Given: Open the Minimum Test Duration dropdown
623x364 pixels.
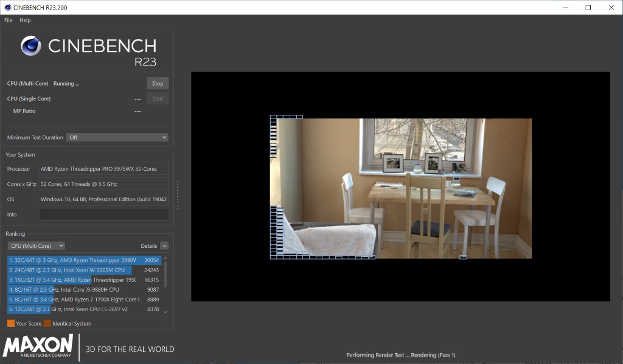Looking at the screenshot, I should pos(117,137).
